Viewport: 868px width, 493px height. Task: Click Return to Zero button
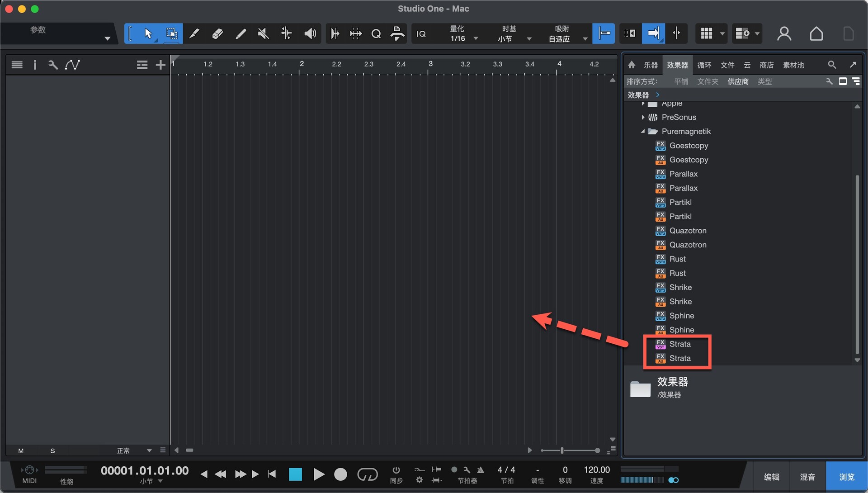tap(272, 474)
